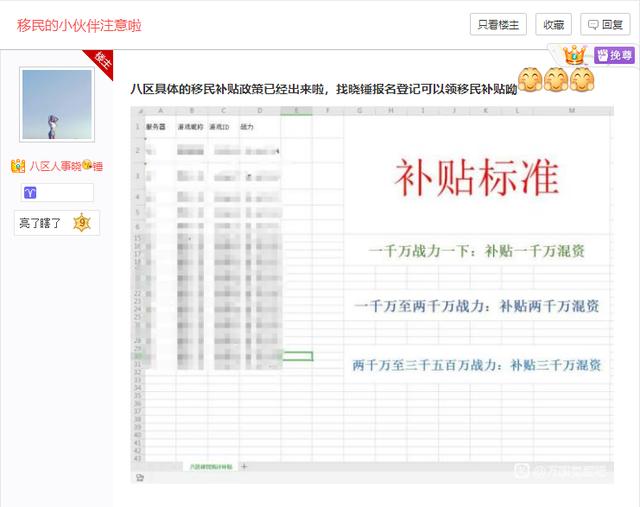This screenshot has width=640, height=507.
Task: Click the crown icon before the username
Action: (x=18, y=166)
